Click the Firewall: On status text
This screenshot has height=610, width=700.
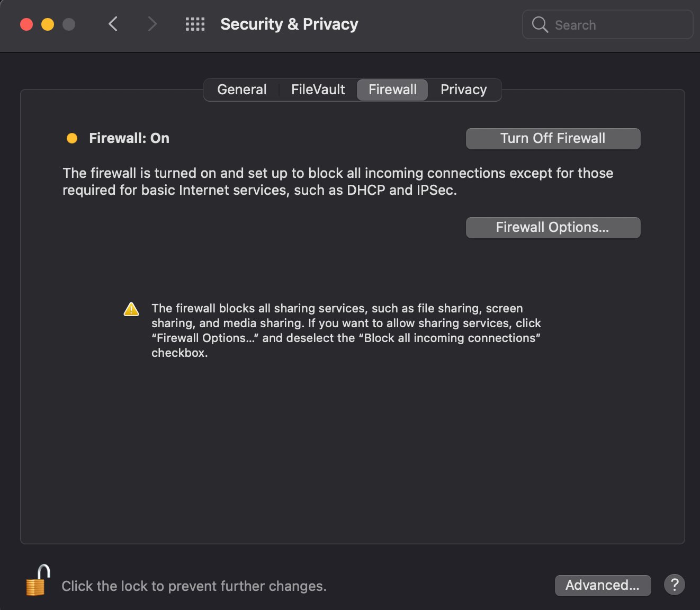129,138
